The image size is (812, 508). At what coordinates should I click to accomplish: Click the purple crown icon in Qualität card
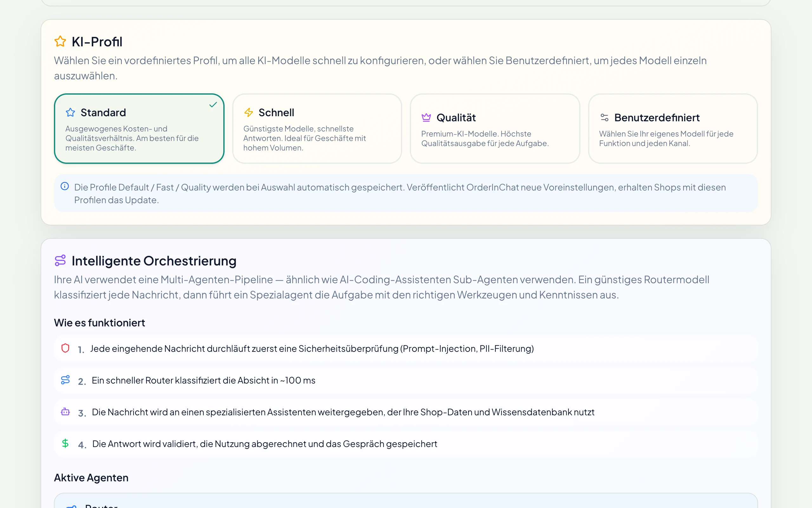[426, 117]
